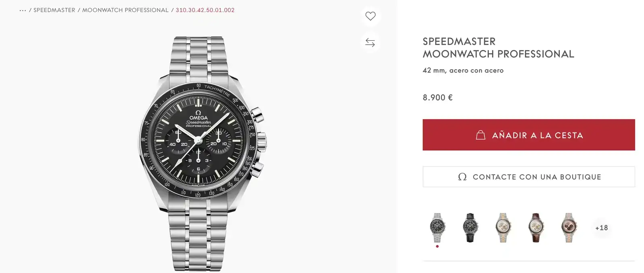
Task: Click the shopping bag icon in red button
Action: point(481,135)
